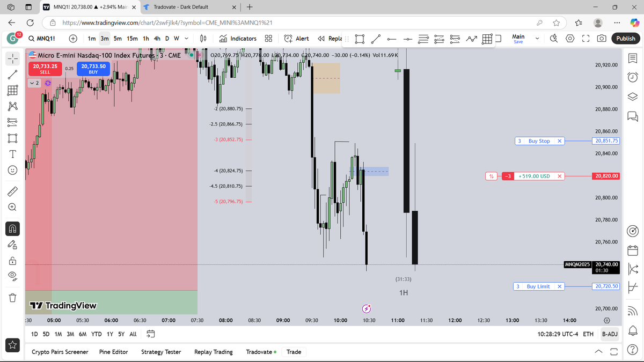Toggle stay in drawing mode

(13, 245)
